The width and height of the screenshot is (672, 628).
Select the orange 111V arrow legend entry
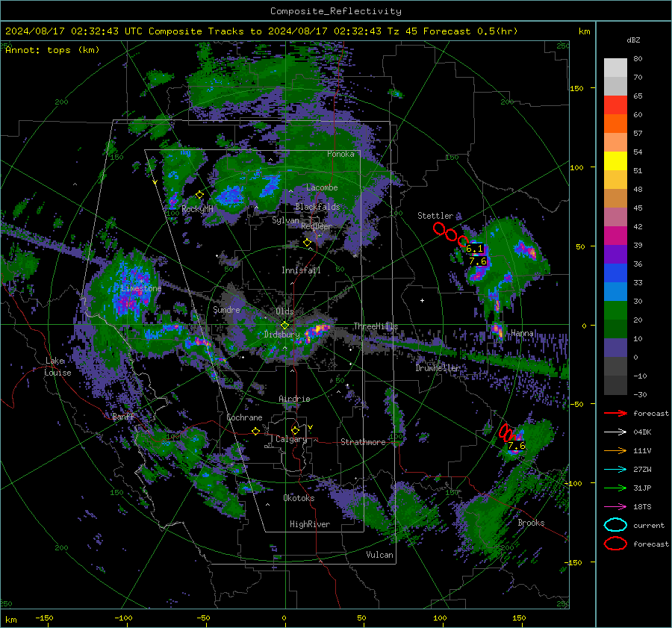click(615, 450)
